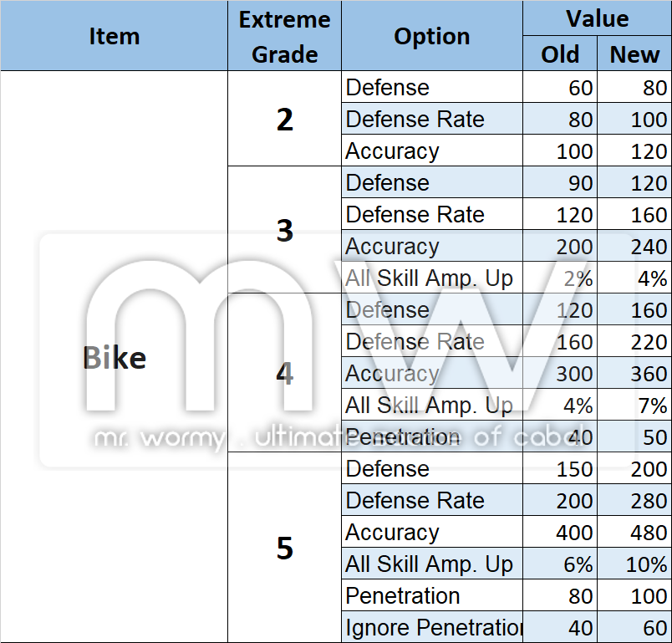Click the old value 6% cell

pyautogui.click(x=559, y=564)
